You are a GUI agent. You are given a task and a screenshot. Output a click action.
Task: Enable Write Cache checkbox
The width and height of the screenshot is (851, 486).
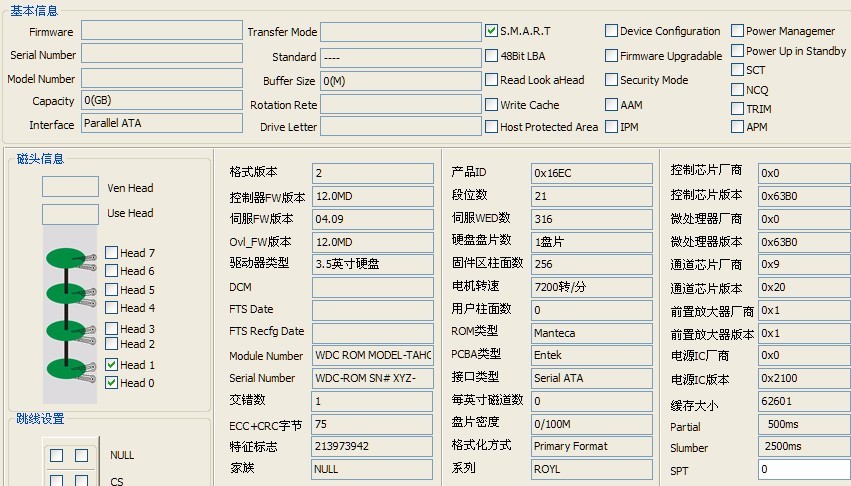[491, 104]
